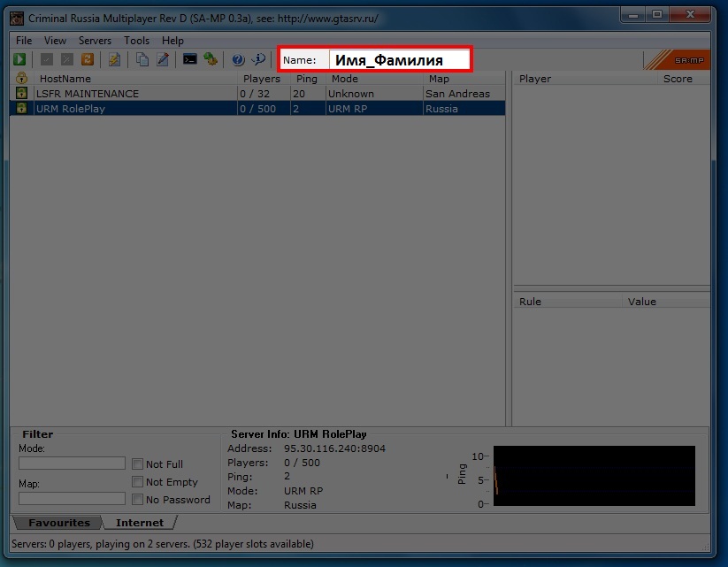
Task: Click the lightning-bolt document toolbar icon
Action: click(114, 59)
